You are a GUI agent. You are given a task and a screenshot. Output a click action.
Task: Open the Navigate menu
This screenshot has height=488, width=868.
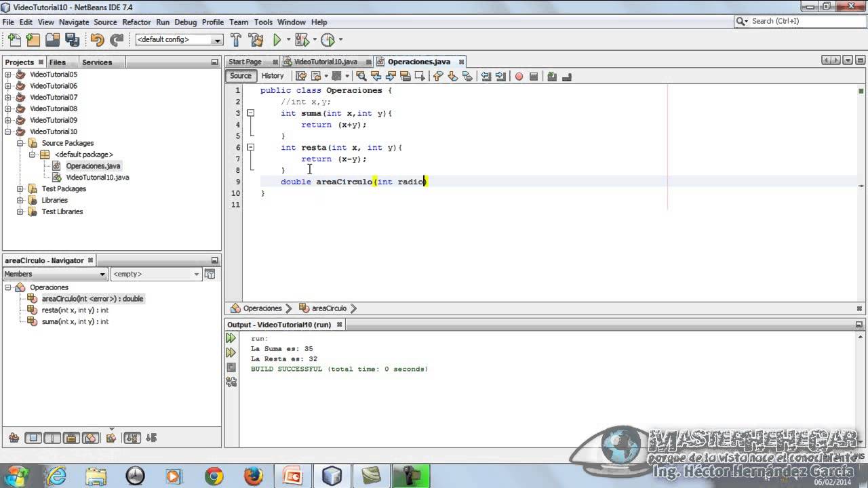point(74,22)
